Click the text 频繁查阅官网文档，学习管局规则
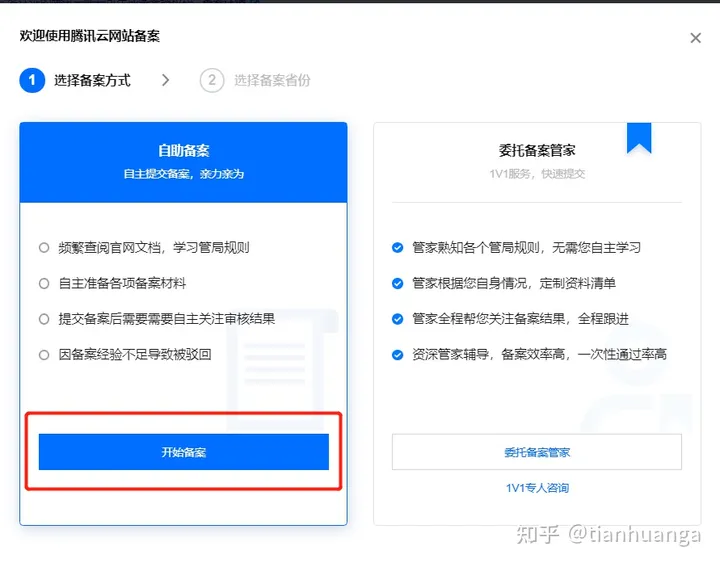 click(154, 248)
